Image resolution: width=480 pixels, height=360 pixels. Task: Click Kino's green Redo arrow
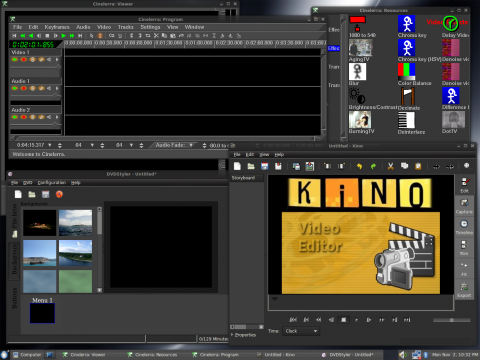click(373, 166)
